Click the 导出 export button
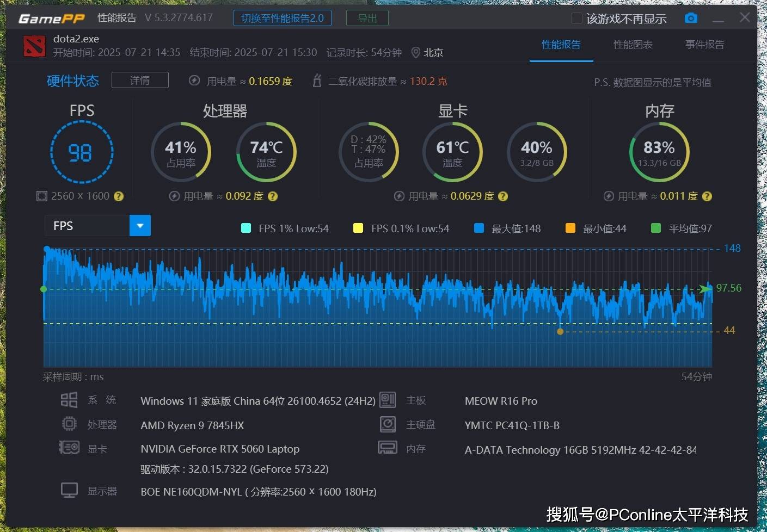Screen dimensions: 767x532 point(367,18)
